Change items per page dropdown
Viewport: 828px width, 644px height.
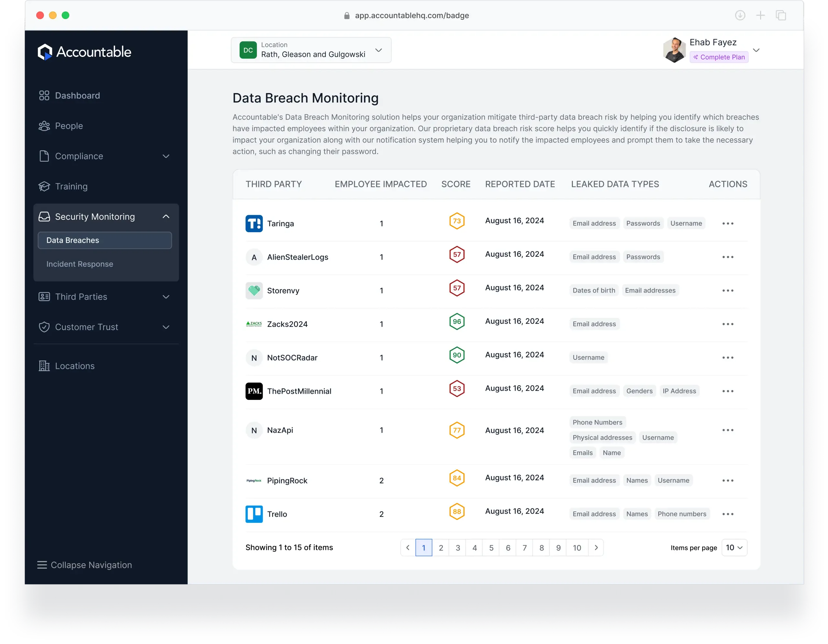734,547
